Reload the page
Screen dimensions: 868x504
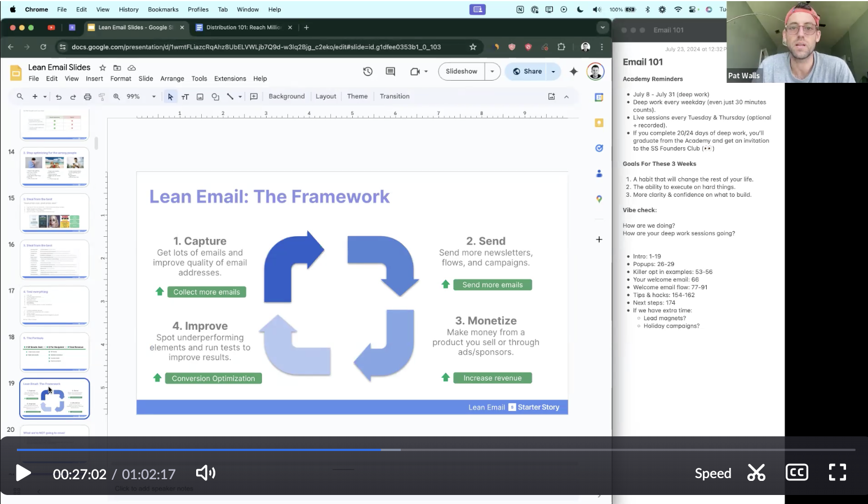tap(43, 47)
